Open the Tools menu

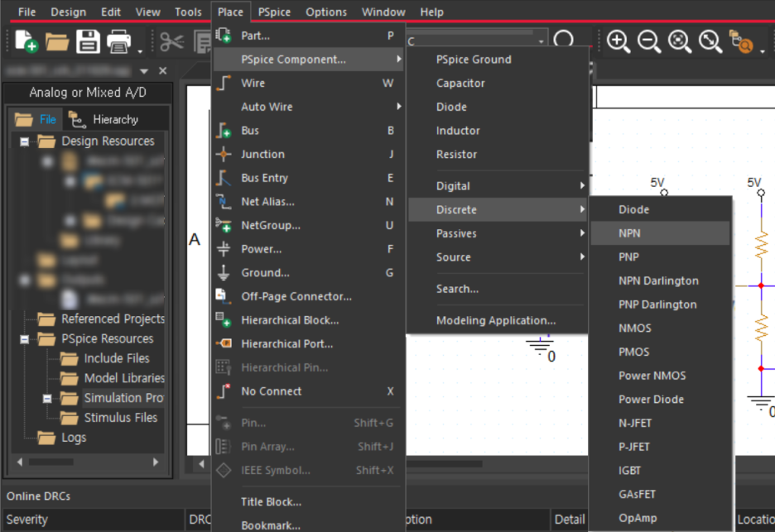188,12
